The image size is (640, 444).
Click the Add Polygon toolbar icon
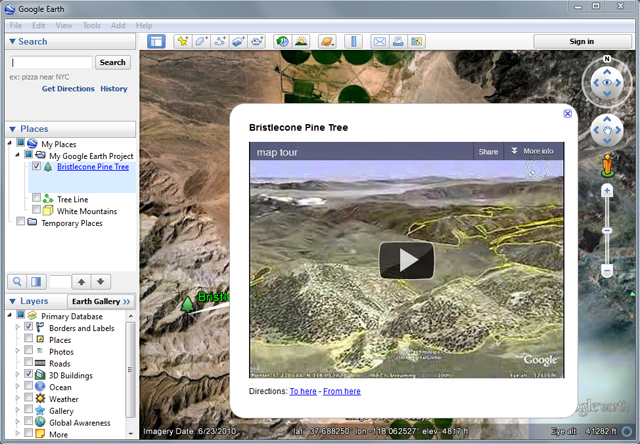pyautogui.click(x=201, y=41)
